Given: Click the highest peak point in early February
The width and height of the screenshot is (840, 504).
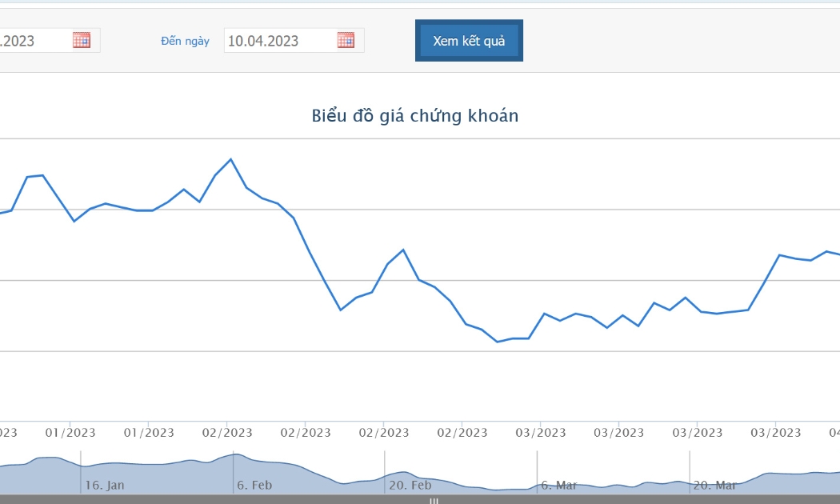Looking at the screenshot, I should 231,159.
